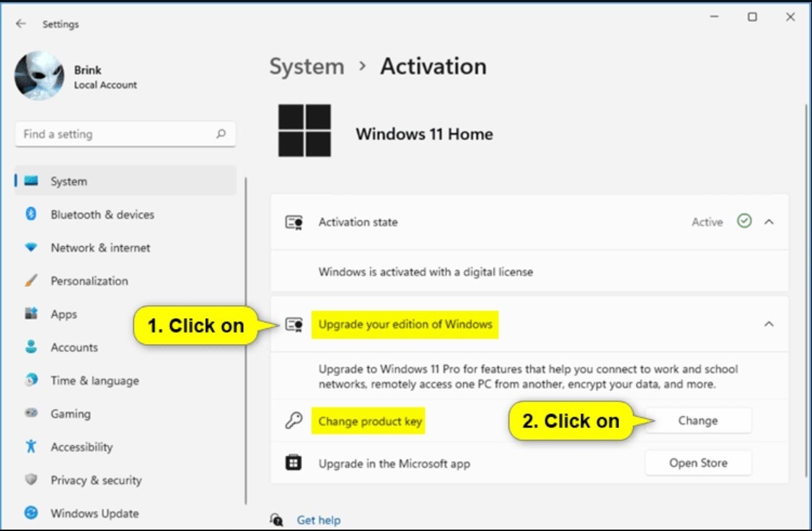This screenshot has height=531, width=812.
Task: Open the Get help link
Action: coord(318,519)
